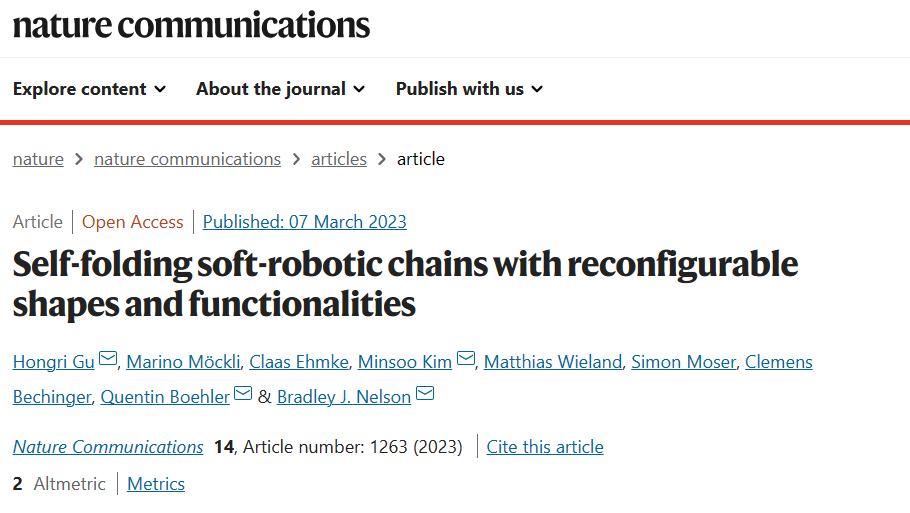Open the Claas Ehmke author link

[299, 362]
